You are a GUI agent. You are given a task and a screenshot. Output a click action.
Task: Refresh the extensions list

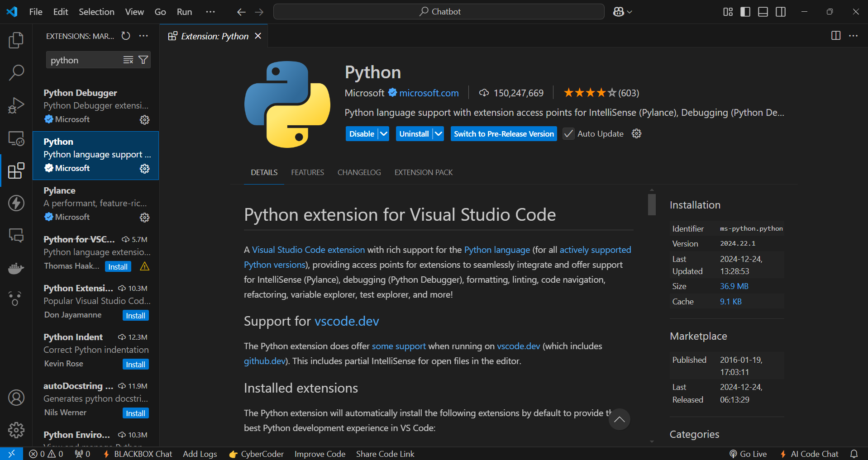[125, 36]
